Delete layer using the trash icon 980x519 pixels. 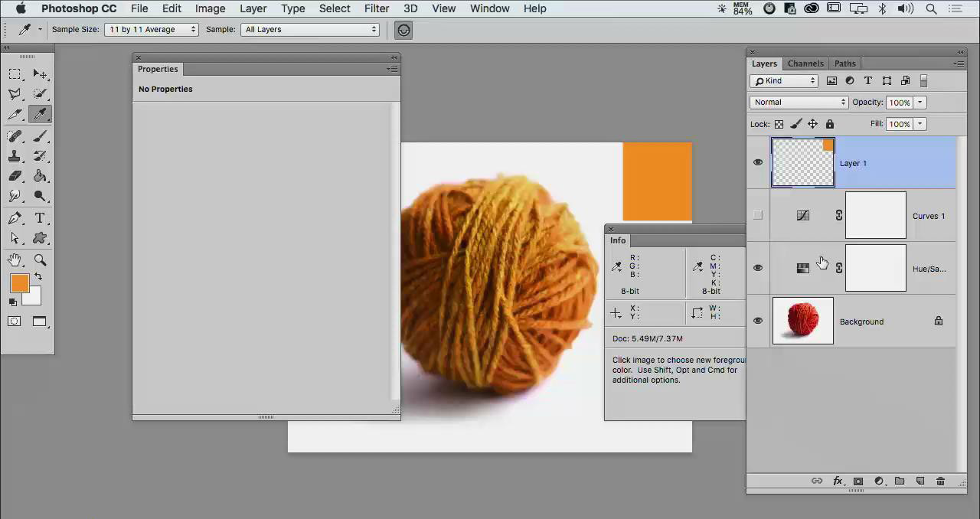(940, 481)
